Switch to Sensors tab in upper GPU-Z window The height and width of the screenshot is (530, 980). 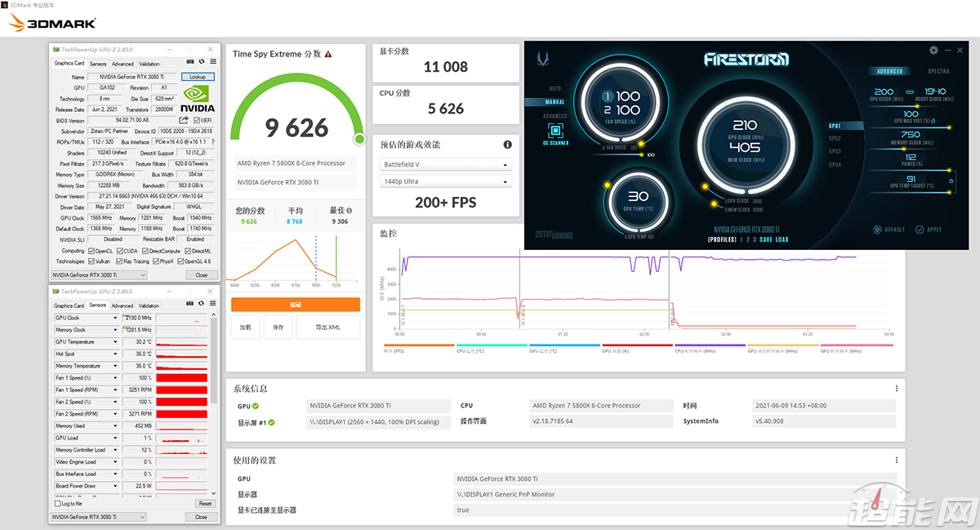98,64
